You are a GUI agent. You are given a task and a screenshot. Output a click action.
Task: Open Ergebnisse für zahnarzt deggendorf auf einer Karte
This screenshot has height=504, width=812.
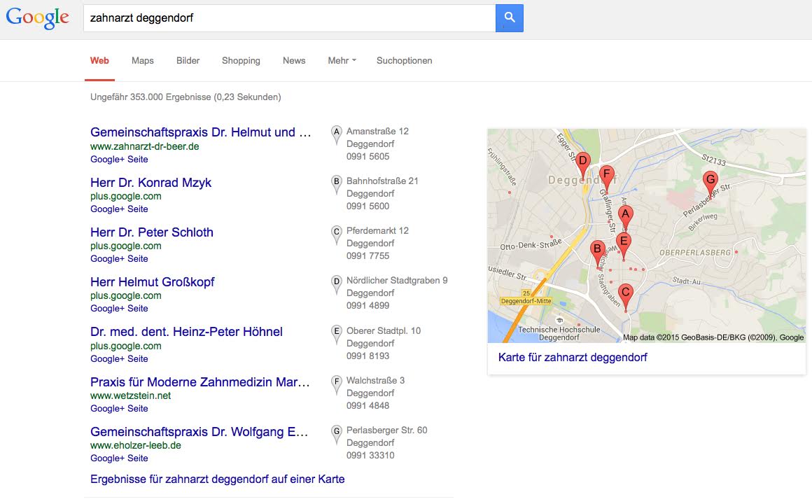pyautogui.click(x=218, y=479)
